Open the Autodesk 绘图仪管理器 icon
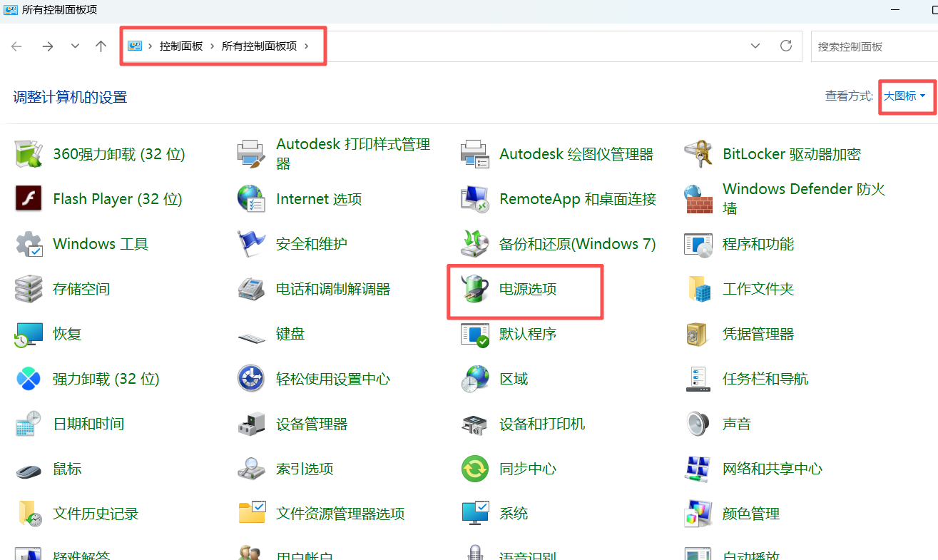This screenshot has height=560, width=938. tap(475, 154)
